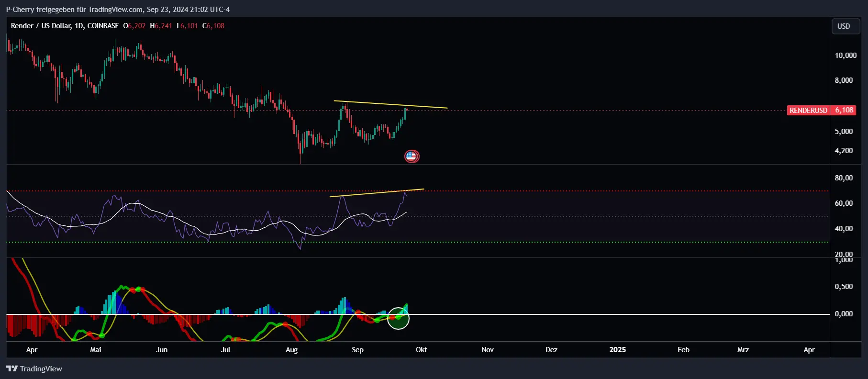Click the low value L6,101
Image resolution: width=868 pixels, height=379 pixels.
coord(187,26)
